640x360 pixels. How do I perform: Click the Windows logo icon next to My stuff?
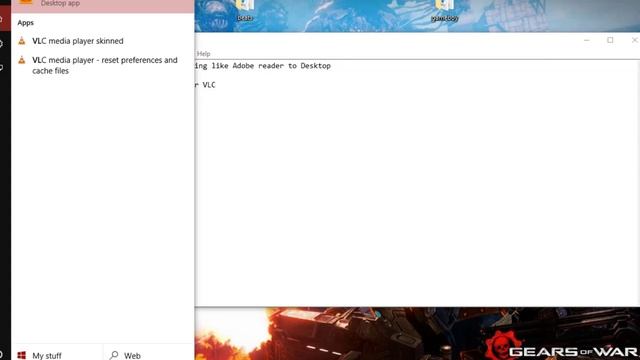[22, 356]
